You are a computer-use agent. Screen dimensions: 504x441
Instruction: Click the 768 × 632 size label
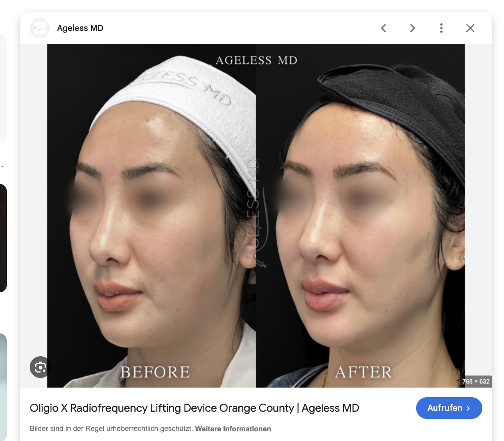click(476, 382)
